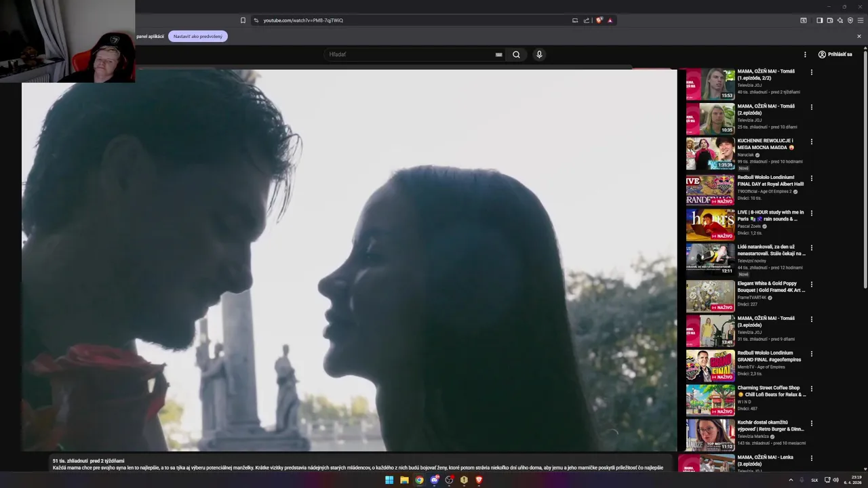The width and height of the screenshot is (868, 488).
Task: Click '51 tis. zhliadnutí pred 2 týždňami' text
Action: [88, 461]
